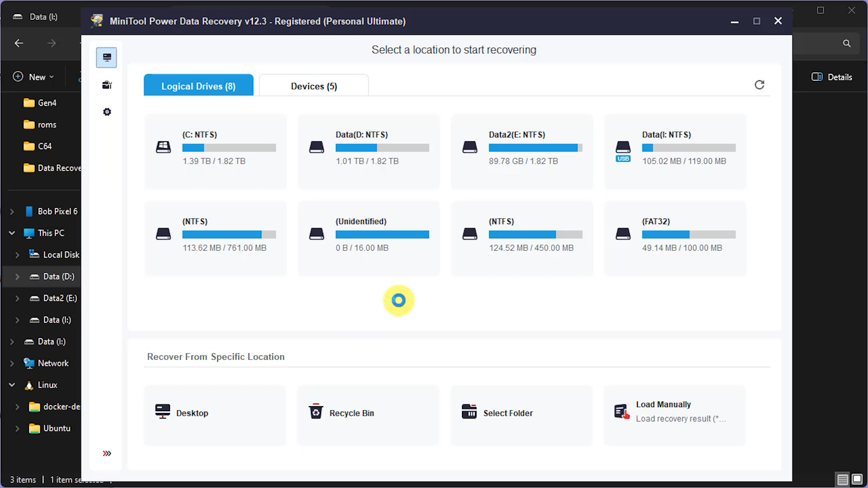Collapse the Linux tree node

coord(11,385)
